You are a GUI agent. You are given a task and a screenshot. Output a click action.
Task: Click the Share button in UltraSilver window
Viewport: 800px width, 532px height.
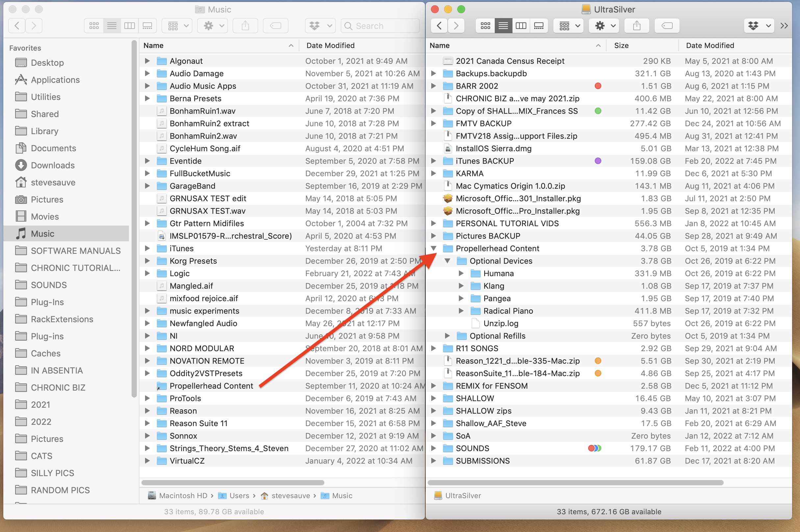[x=637, y=26]
